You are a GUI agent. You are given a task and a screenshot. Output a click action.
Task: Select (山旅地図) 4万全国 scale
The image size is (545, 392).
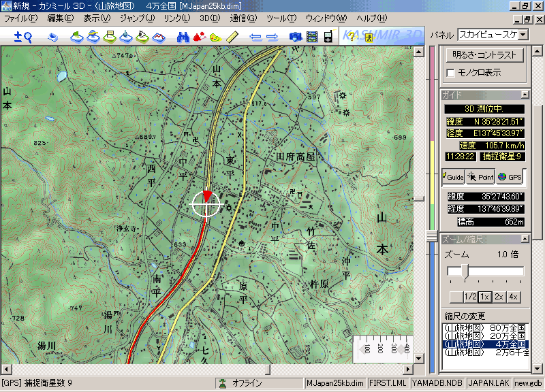485,344
